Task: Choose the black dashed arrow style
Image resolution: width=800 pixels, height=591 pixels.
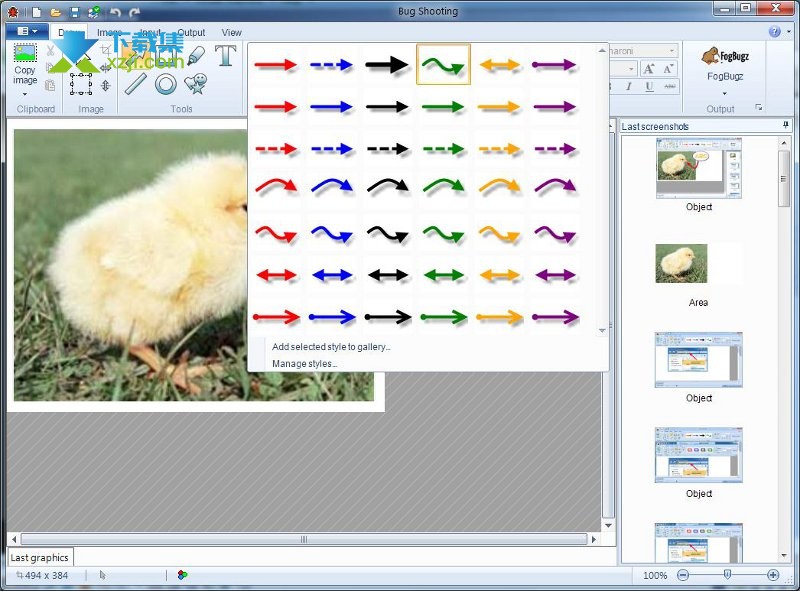Action: click(387, 149)
